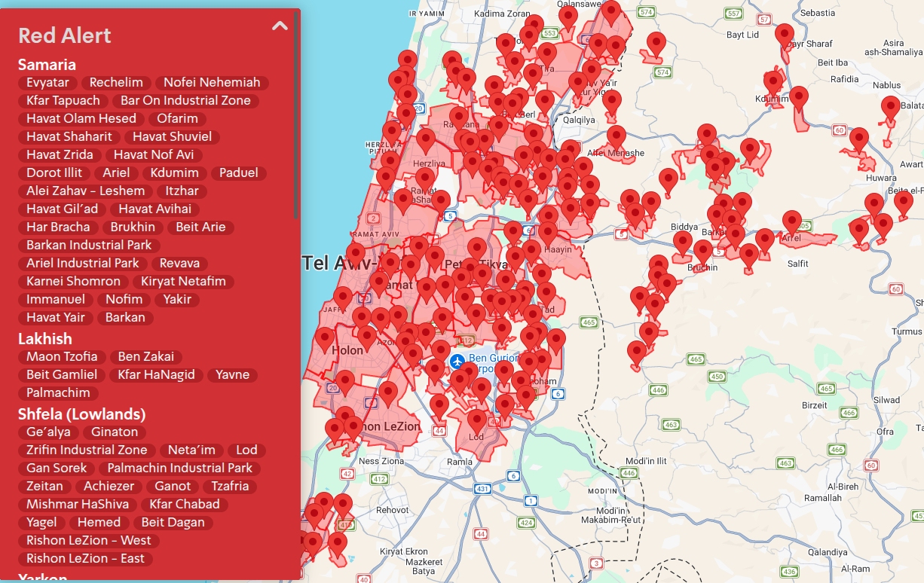Select the Lakhish region heading

click(x=45, y=339)
